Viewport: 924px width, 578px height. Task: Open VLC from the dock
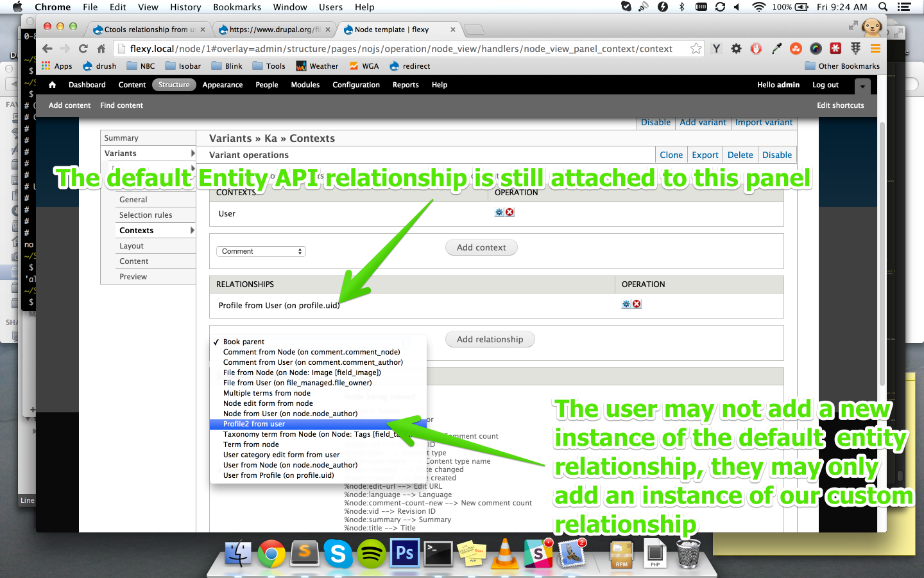(x=505, y=553)
